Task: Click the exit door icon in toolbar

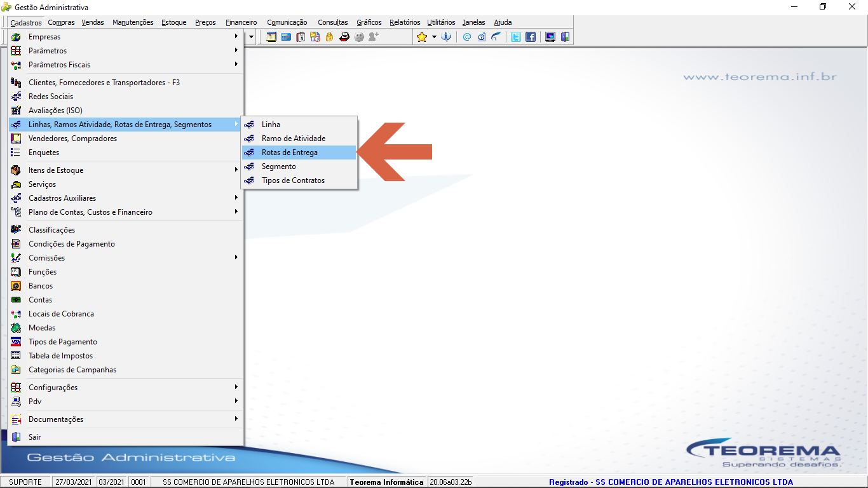Action: point(565,37)
